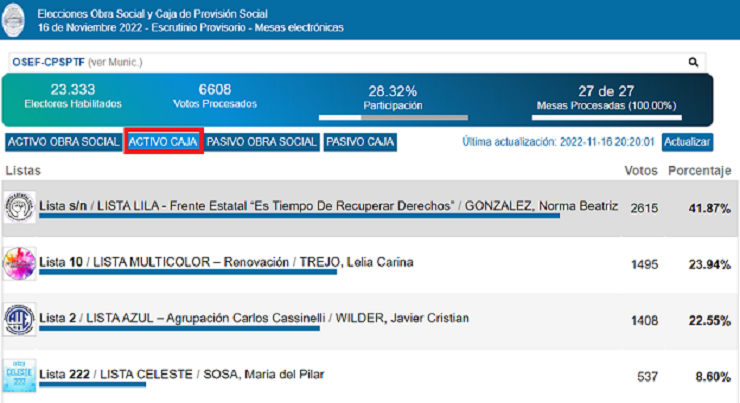Click the Lista Multicolor logo
Viewport: 740px width, 403px height.
coord(20,264)
